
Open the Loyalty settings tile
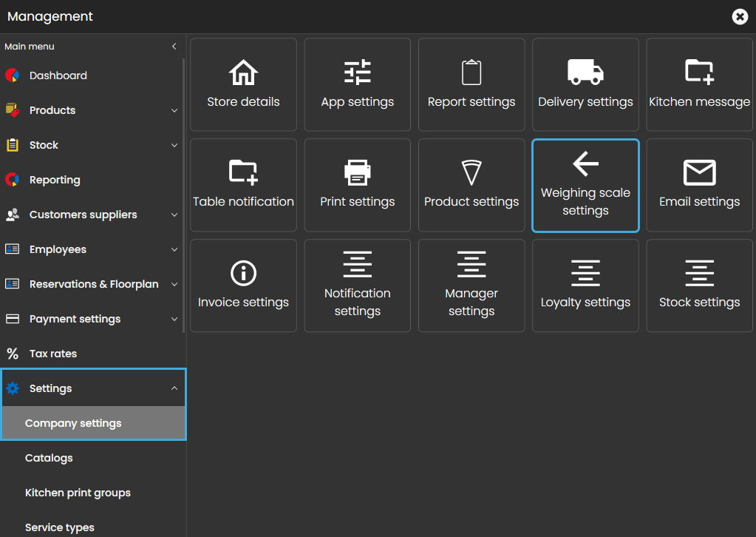(585, 286)
